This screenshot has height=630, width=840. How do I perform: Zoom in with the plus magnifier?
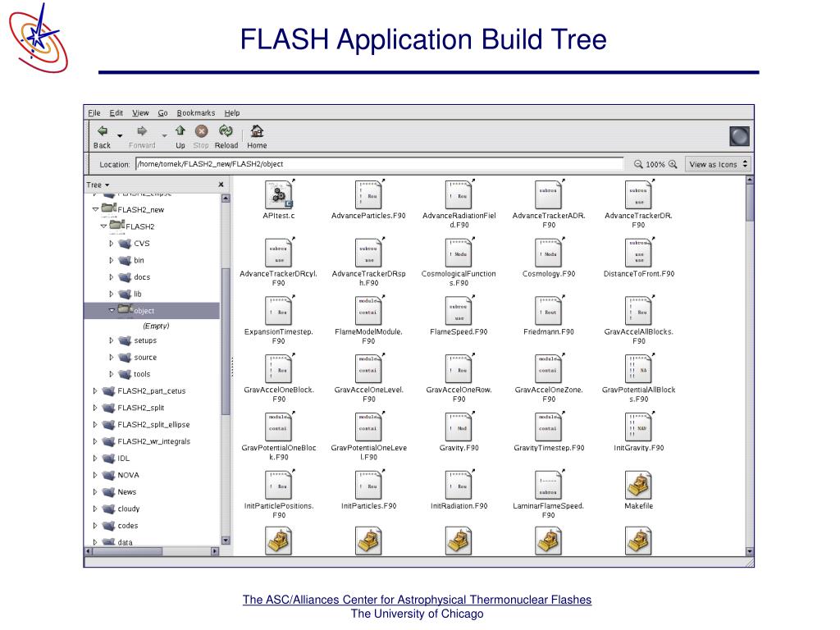[673, 164]
